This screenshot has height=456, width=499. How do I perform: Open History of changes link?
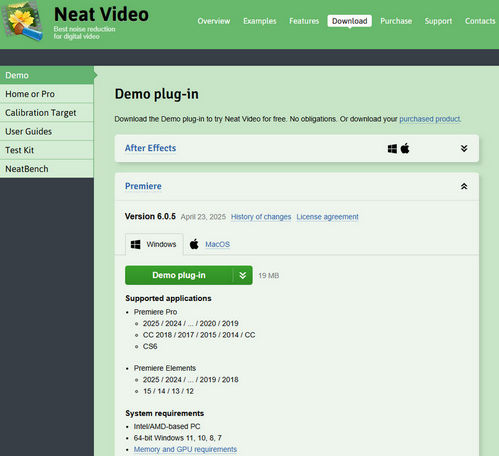(261, 217)
